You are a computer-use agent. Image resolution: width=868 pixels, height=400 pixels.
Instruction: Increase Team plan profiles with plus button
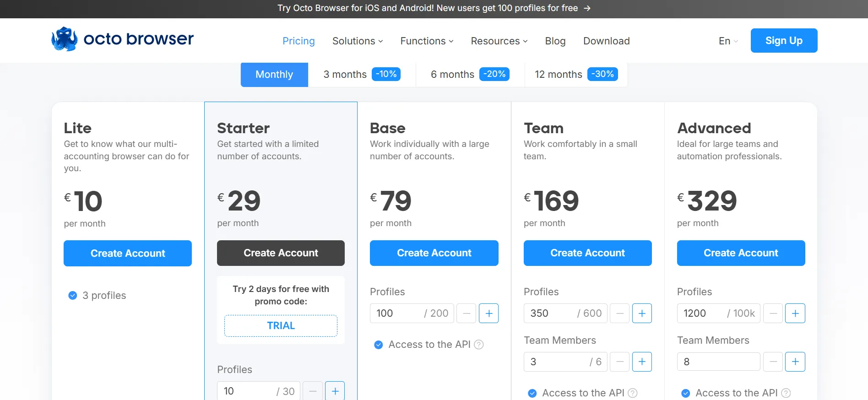click(642, 314)
